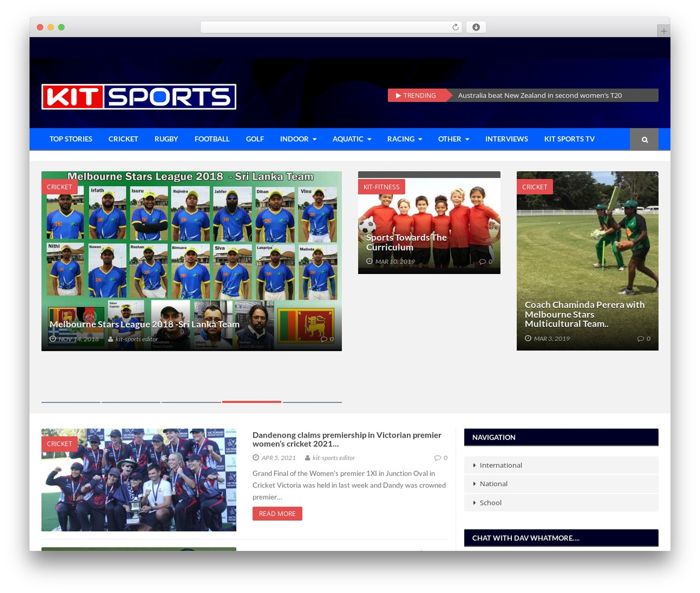The width and height of the screenshot is (700, 593).
Task: Open the search icon in navigation bar
Action: coord(644,139)
